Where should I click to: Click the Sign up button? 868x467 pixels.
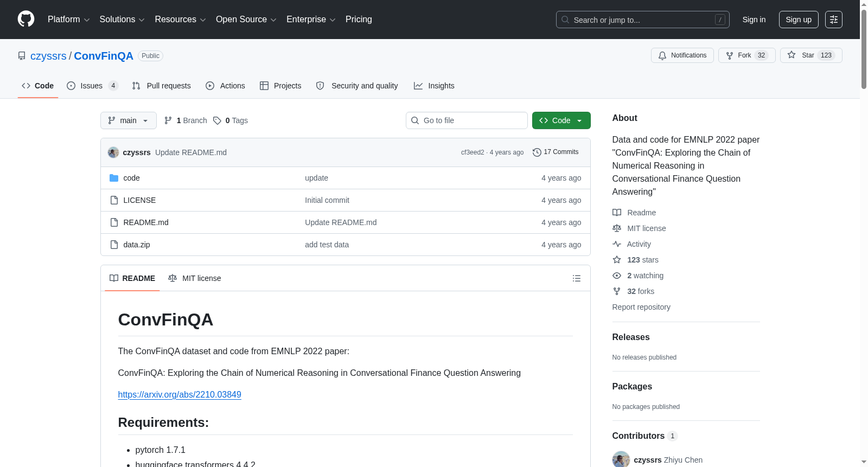click(x=799, y=20)
